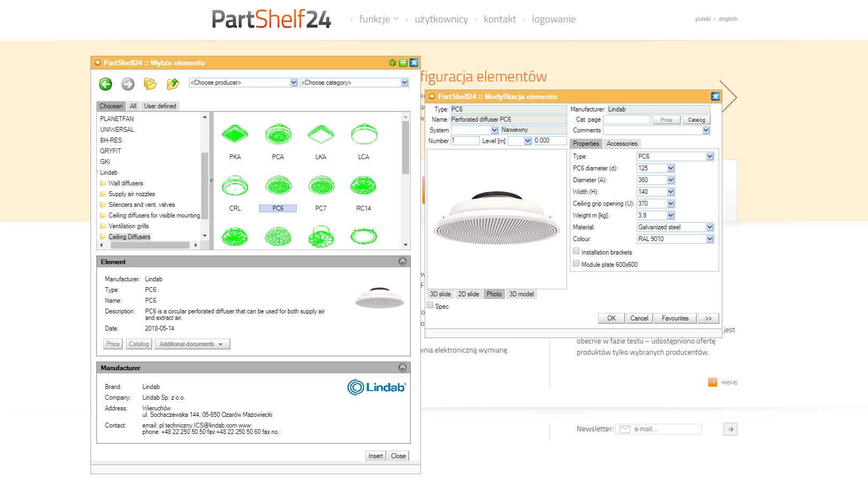Image resolution: width=868 pixels, height=487 pixels.
Task: Select the LKA diffuser icon
Action: [x=321, y=134]
